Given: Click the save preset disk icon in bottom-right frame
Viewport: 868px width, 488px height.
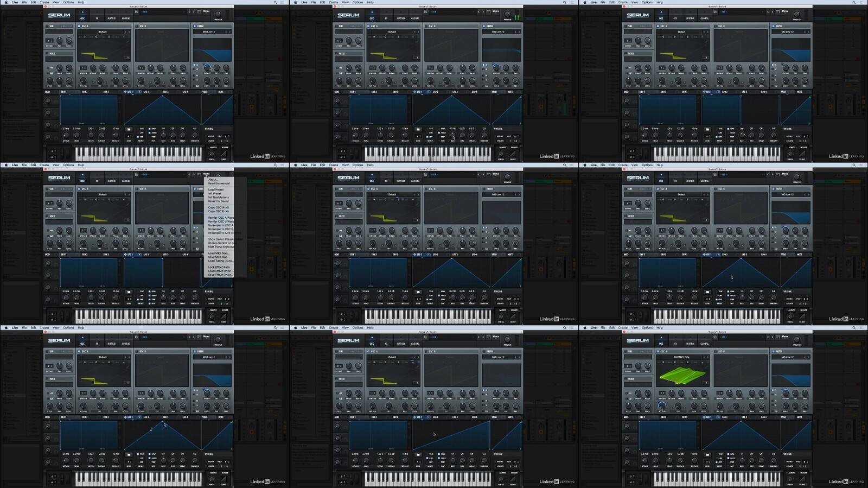Looking at the screenshot, I should [x=715, y=337].
